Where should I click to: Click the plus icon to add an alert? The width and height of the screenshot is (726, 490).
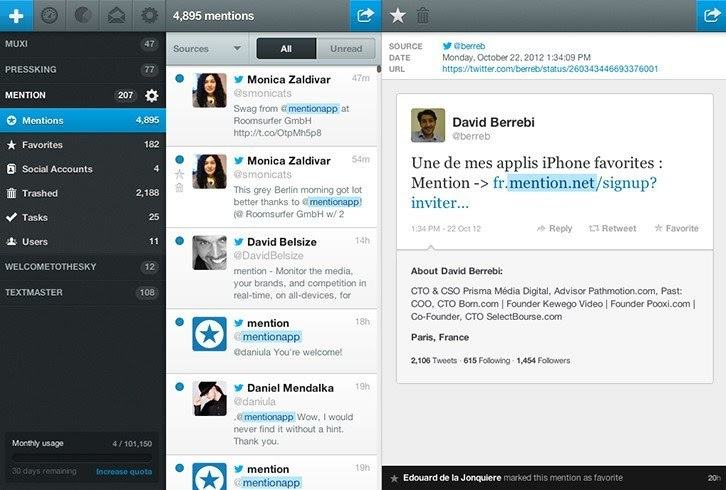(16, 16)
